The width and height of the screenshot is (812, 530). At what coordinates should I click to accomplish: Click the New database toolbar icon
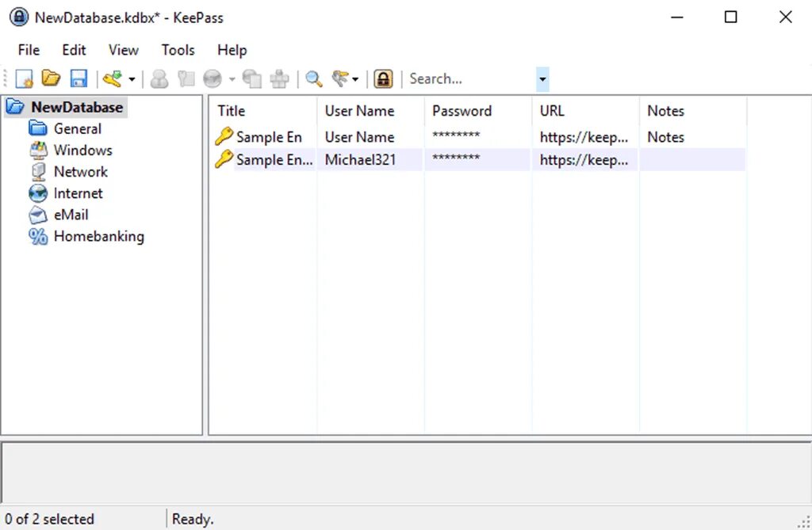tap(24, 78)
